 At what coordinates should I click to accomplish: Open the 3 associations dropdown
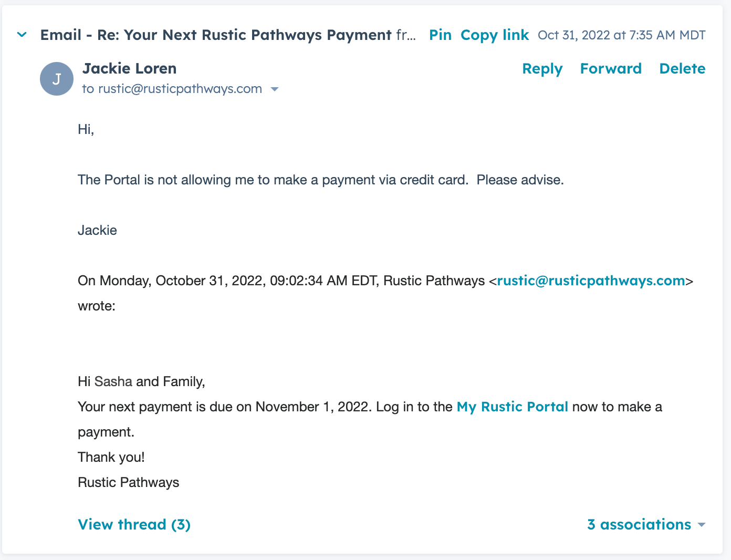(x=646, y=525)
